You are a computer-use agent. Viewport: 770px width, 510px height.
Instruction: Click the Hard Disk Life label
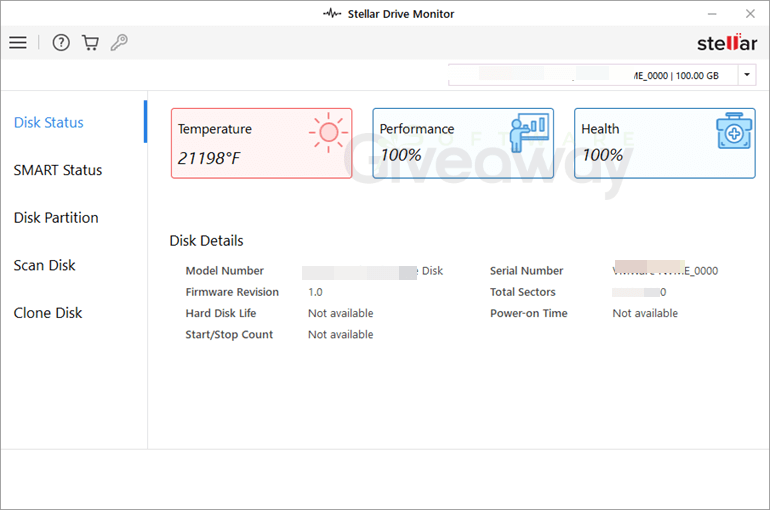[x=220, y=313]
